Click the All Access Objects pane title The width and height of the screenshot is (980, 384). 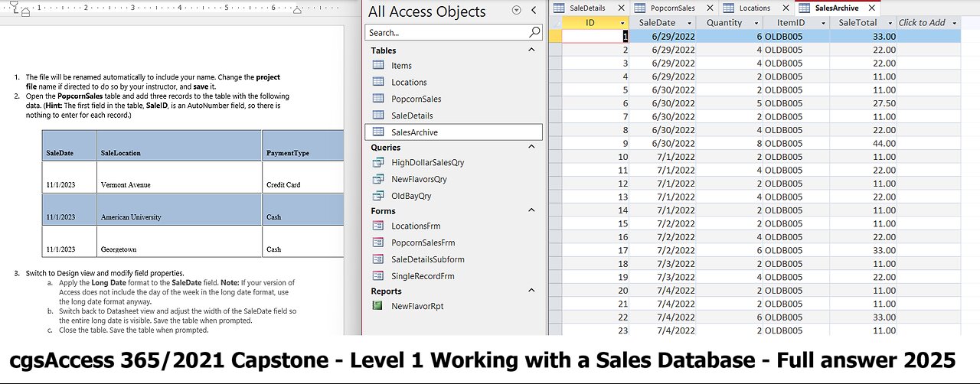(427, 11)
